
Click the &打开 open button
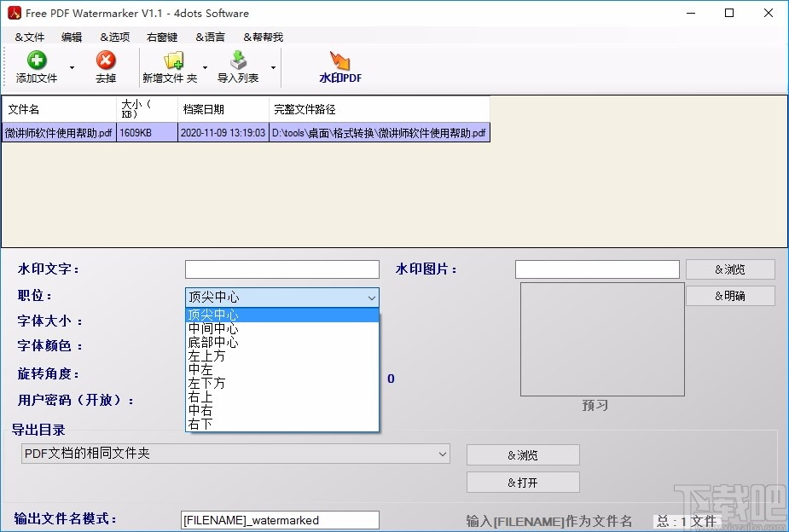[523, 483]
